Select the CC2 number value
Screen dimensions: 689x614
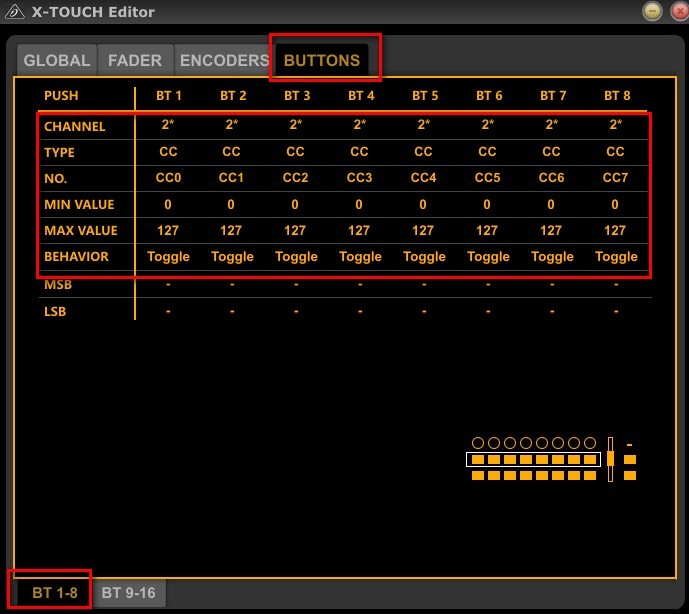[295, 178]
